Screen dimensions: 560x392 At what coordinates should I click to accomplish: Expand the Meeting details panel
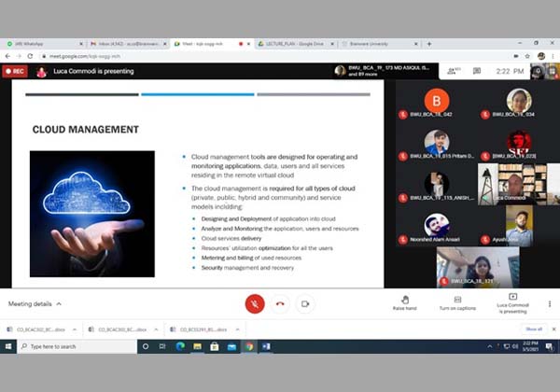point(35,303)
